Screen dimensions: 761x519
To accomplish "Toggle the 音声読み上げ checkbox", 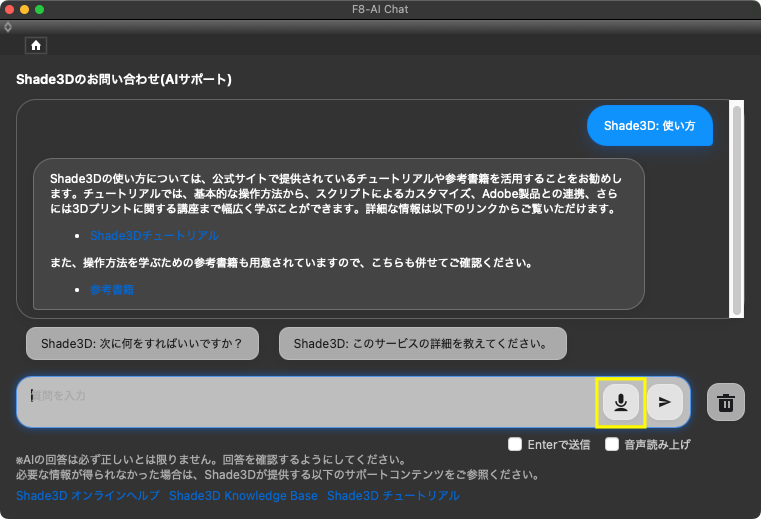I will tap(612, 444).
